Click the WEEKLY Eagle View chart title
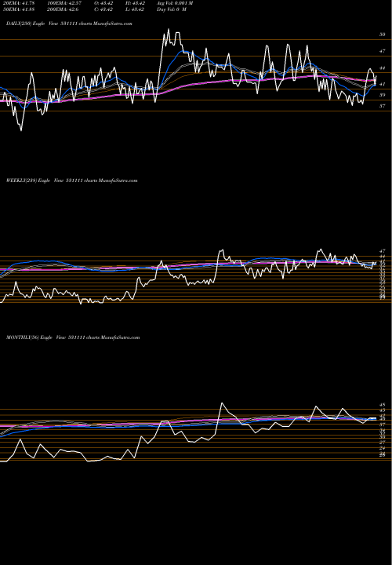 click(71, 180)
